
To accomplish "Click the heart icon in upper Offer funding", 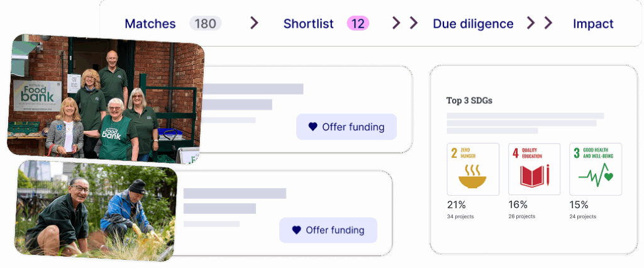I will 313,127.
